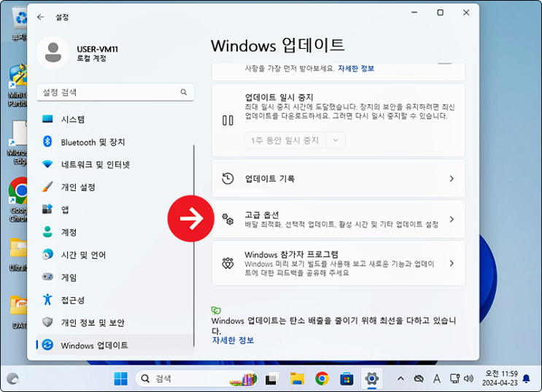
Task: Click the OneDrive cloud tray icon
Action: (419, 379)
